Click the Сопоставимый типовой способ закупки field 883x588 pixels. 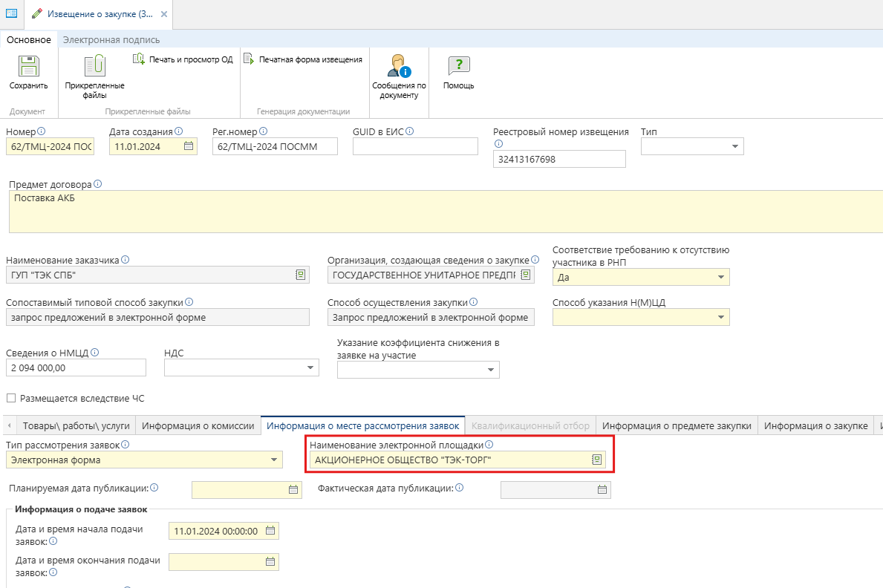157,317
